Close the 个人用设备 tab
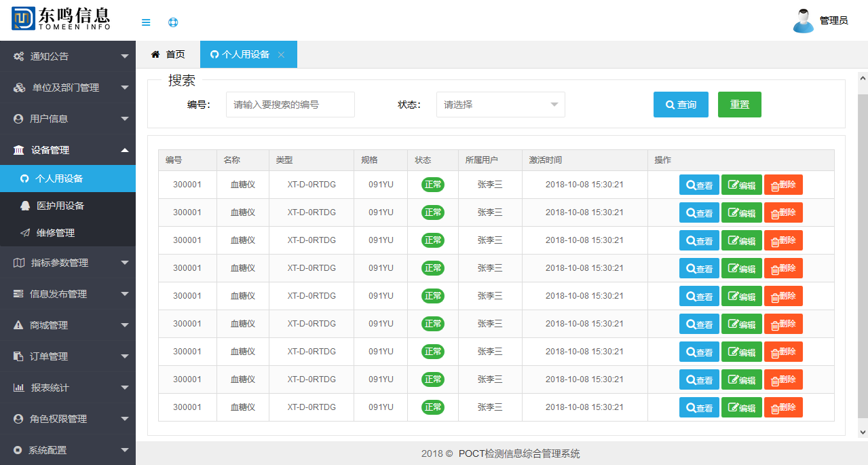The image size is (868, 465). tap(281, 54)
